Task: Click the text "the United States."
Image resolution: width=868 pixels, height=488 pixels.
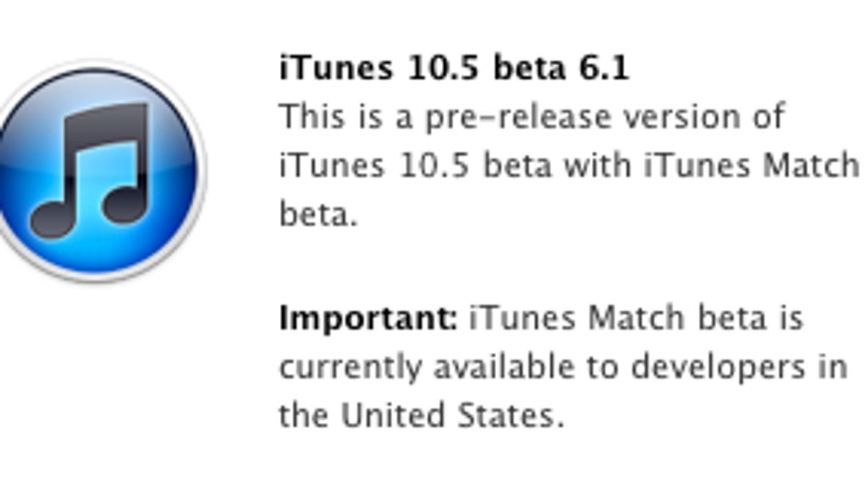Action: point(421,416)
